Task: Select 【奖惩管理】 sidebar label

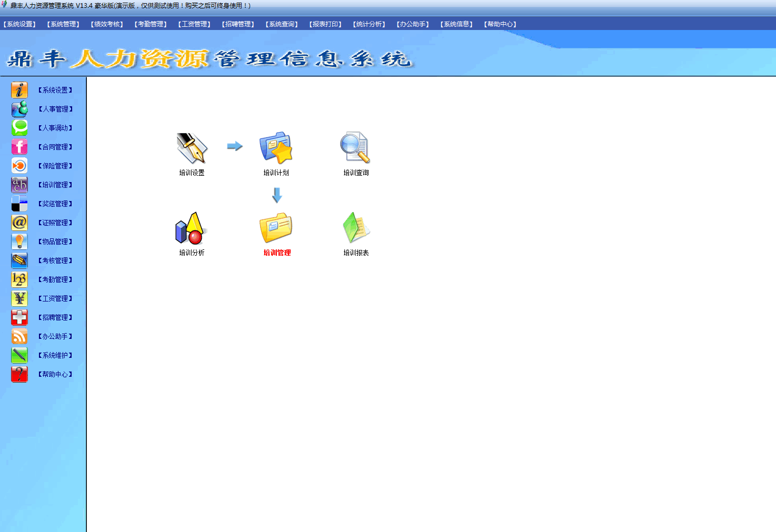Action: pyautogui.click(x=55, y=204)
